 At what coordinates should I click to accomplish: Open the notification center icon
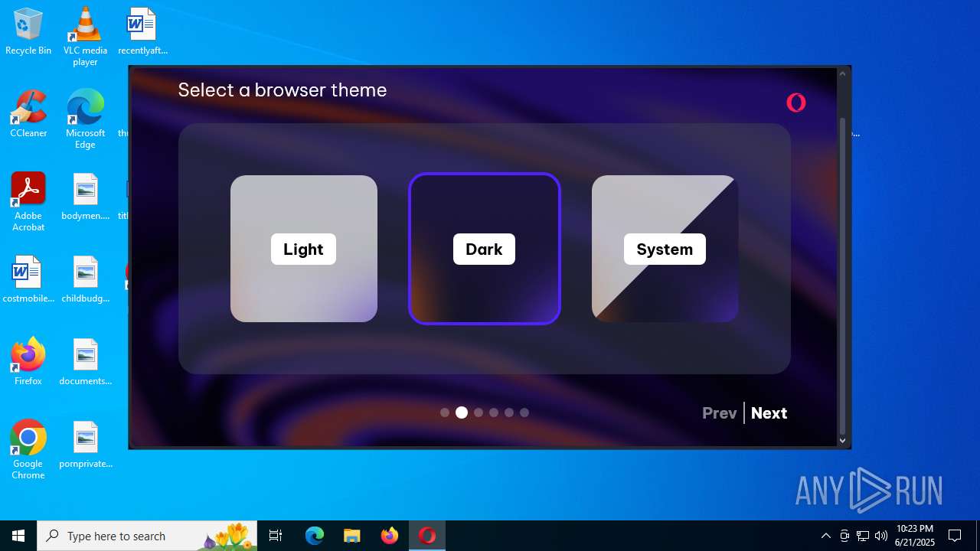[955, 536]
